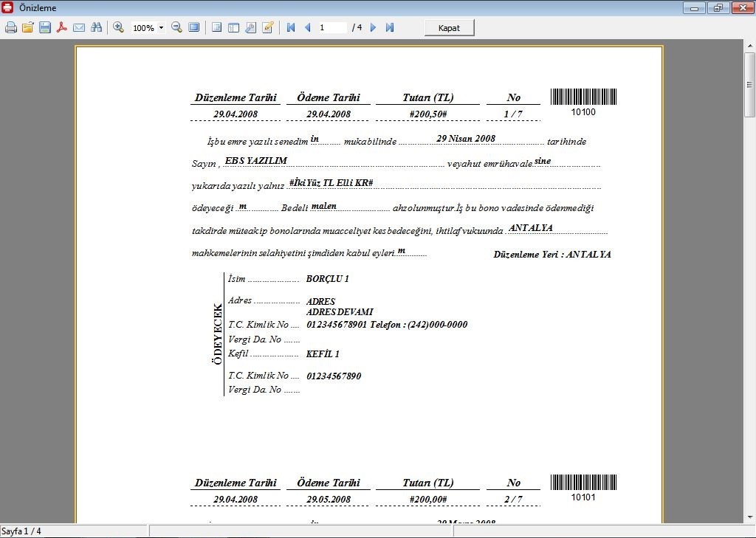This screenshot has height=538, width=756.
Task: Open a report file with folder icon
Action: pyautogui.click(x=28, y=27)
